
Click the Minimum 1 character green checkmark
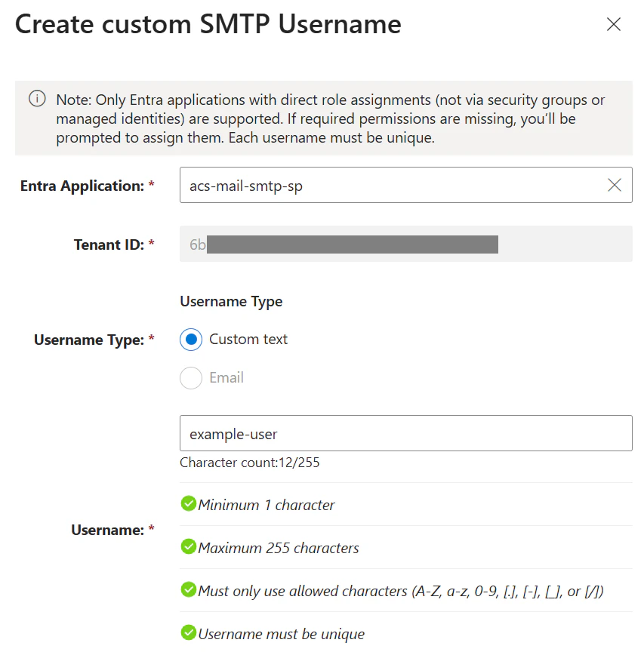click(x=189, y=504)
